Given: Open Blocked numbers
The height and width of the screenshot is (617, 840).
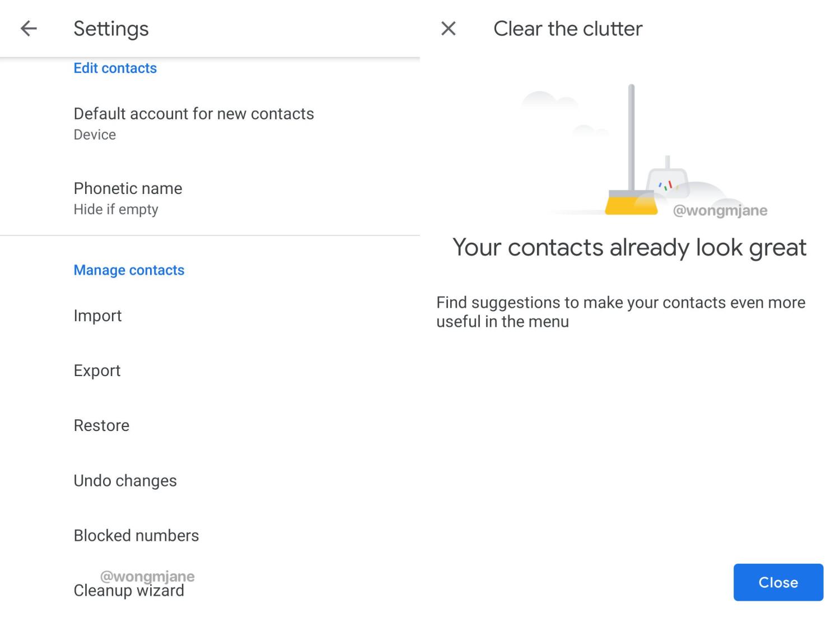Looking at the screenshot, I should pos(136,535).
